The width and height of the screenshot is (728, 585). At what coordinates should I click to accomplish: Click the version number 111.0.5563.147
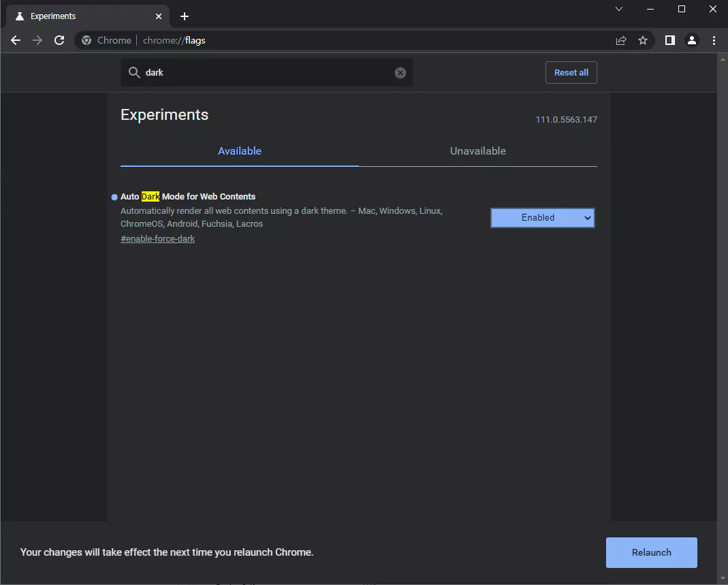point(566,120)
